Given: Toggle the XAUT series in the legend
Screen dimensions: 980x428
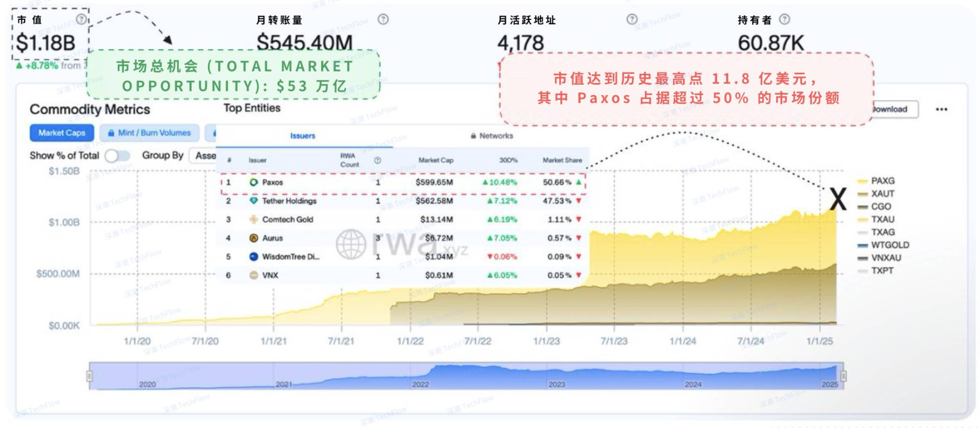Looking at the screenshot, I should [x=876, y=194].
